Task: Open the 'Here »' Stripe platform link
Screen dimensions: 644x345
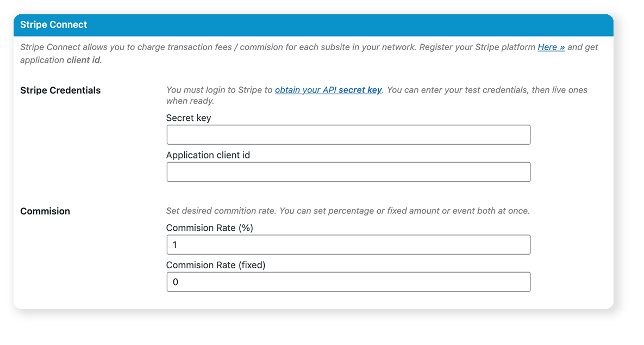Action: point(551,47)
